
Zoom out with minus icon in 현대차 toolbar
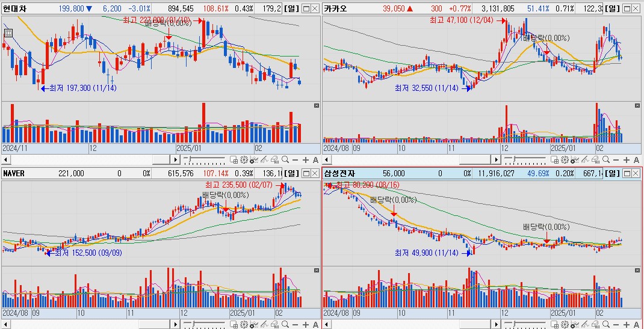pyautogui.click(x=295, y=159)
